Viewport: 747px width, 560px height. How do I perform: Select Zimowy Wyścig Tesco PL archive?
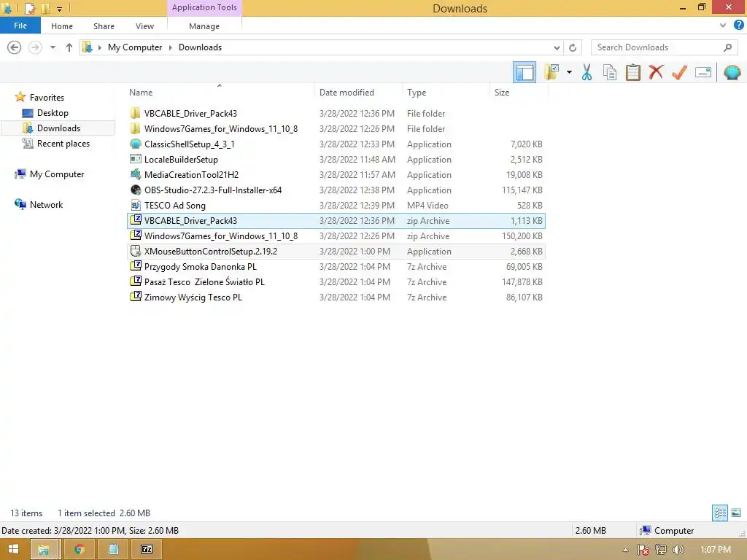tap(336, 297)
